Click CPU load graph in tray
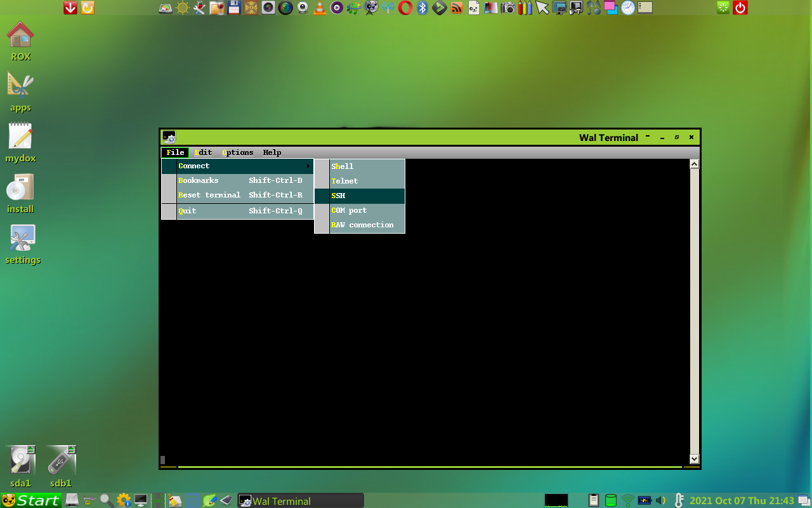This screenshot has height=508, width=812. point(556,500)
